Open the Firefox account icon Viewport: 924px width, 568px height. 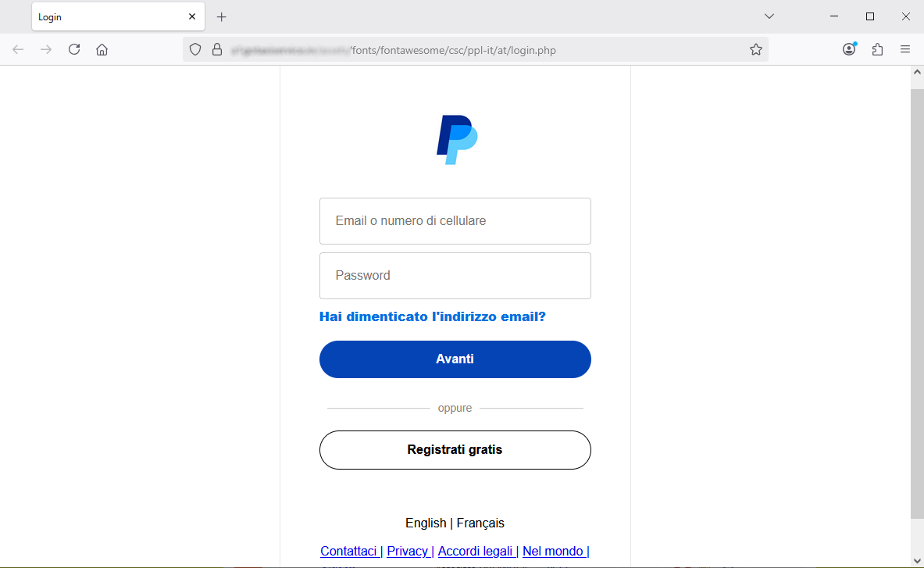(x=849, y=49)
